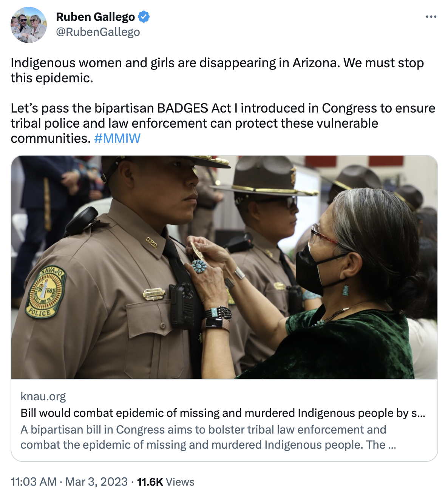This screenshot has height=497, width=448.
Task: Click the knau.org domain link
Action: (43, 396)
